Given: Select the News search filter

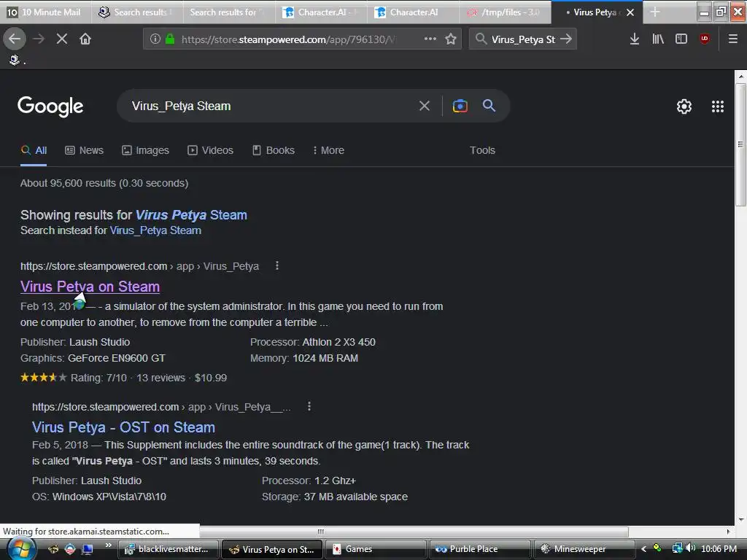Looking at the screenshot, I should [x=85, y=150].
